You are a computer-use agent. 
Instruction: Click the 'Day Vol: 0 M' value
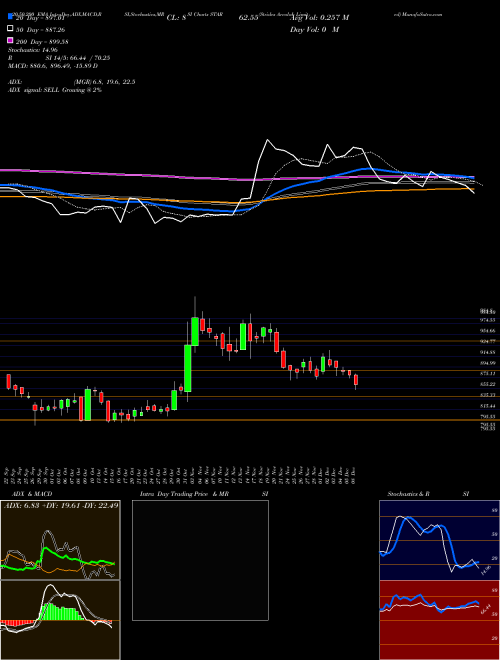(314, 30)
